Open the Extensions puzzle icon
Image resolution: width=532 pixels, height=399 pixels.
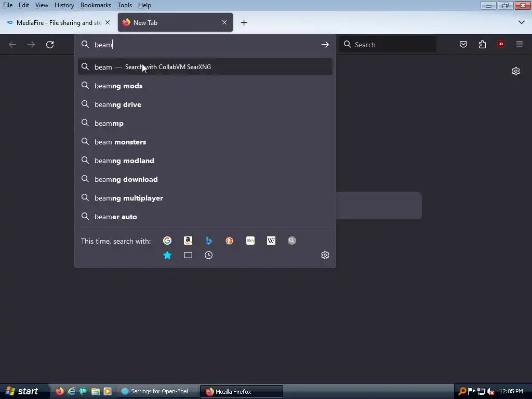pos(482,45)
